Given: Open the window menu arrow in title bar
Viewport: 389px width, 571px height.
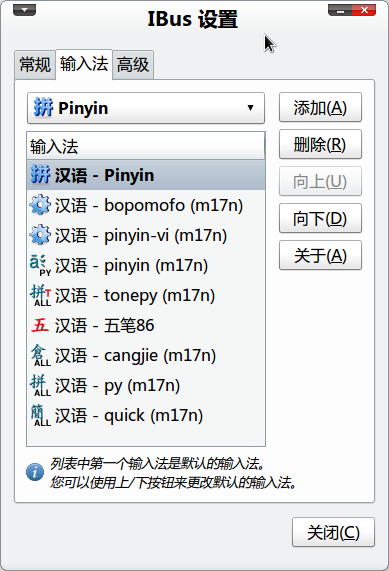Looking at the screenshot, I should click(x=24, y=10).
